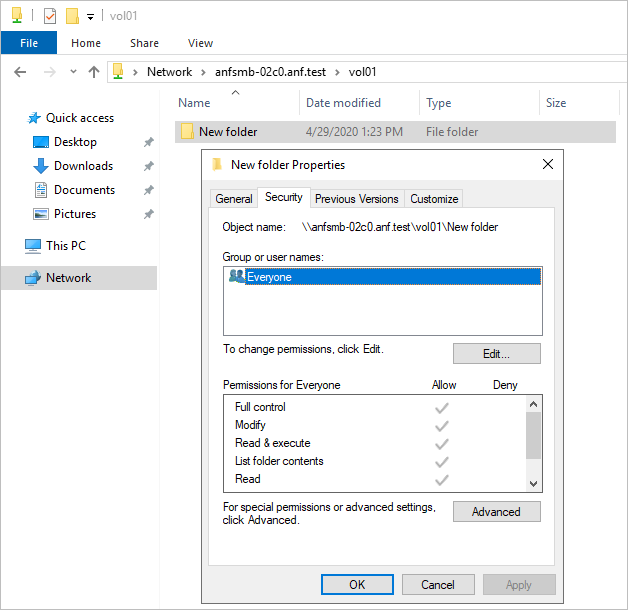Click the Everyone group users icon

[236, 276]
